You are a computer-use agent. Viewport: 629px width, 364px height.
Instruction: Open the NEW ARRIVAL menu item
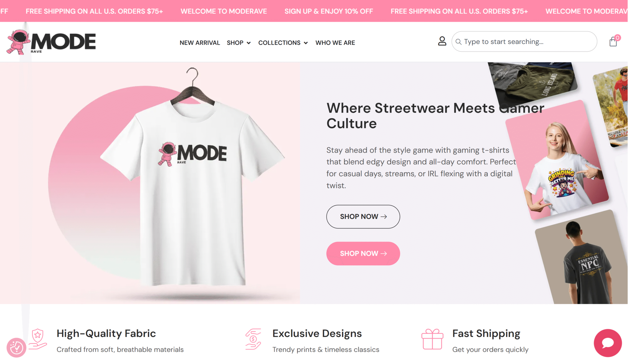click(x=200, y=43)
